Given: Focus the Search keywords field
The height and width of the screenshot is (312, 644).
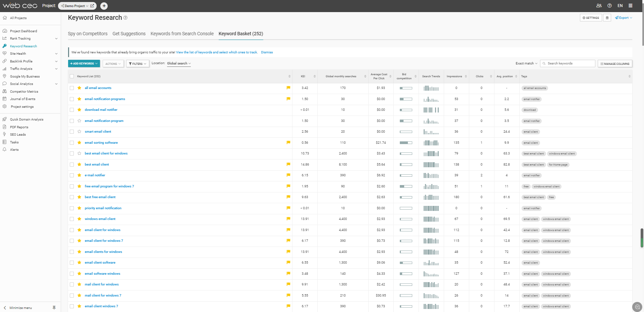Looking at the screenshot, I should tap(568, 63).
